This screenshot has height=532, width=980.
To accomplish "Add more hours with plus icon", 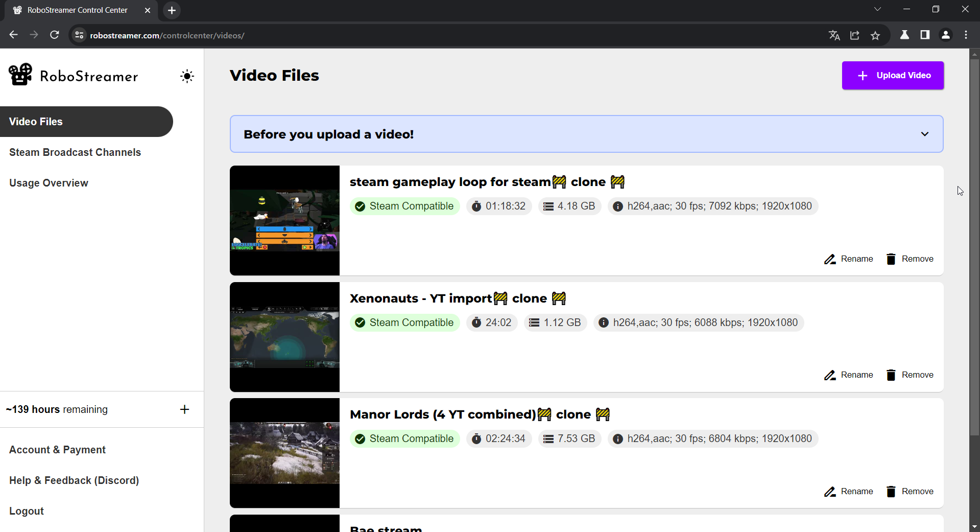I will pyautogui.click(x=185, y=409).
